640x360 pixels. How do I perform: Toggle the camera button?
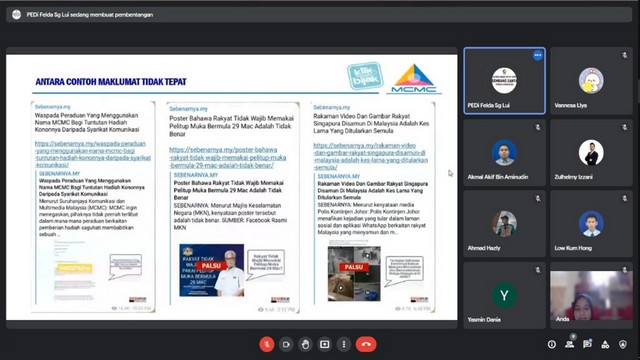[x=286, y=344]
